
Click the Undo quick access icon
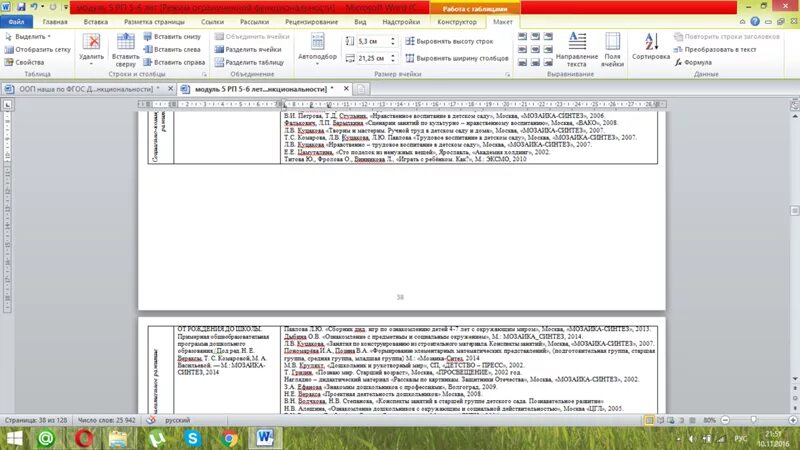pyautogui.click(x=34, y=7)
